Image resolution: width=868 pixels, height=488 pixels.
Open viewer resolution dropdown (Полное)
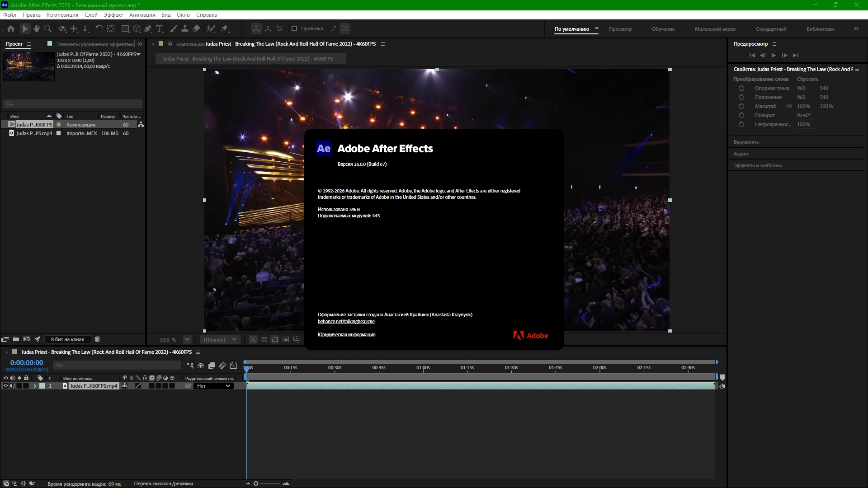tap(220, 339)
